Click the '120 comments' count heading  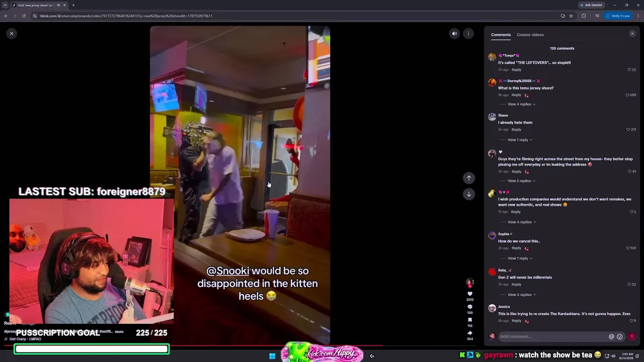[562, 48]
